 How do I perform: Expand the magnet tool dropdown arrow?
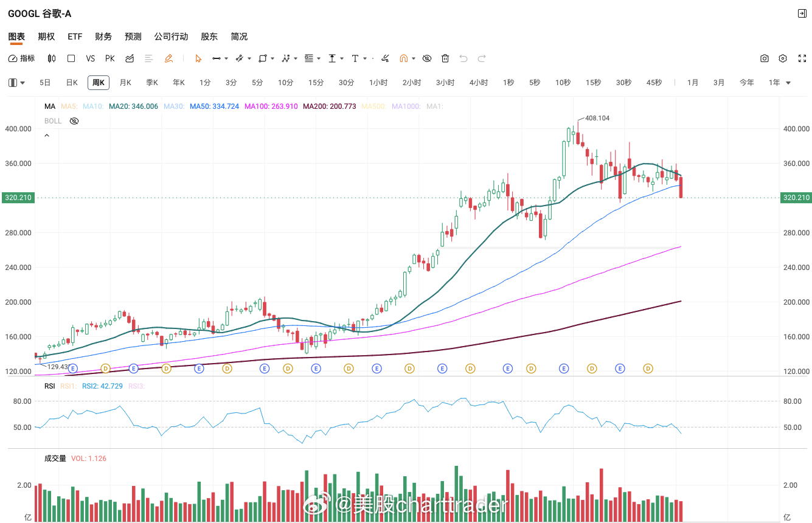tap(414, 58)
